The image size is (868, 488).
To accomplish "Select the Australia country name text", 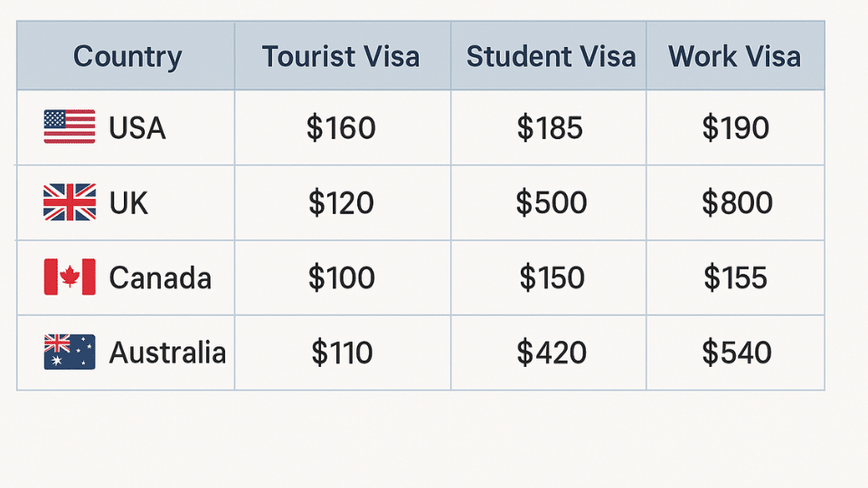I will tap(167, 352).
